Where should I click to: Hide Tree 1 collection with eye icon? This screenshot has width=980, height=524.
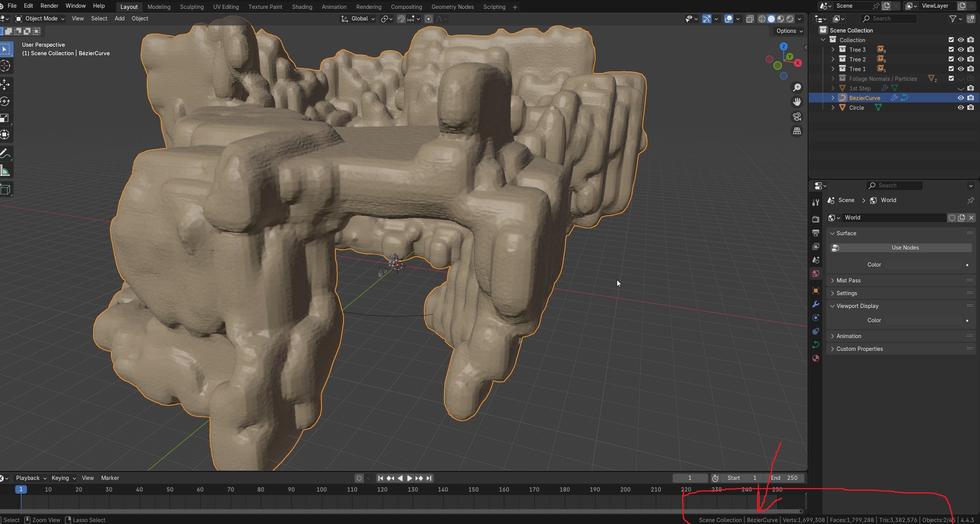[x=961, y=69]
